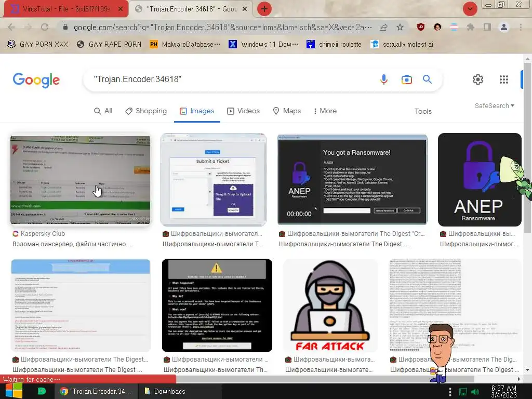Expand the SafeSearch dropdown
Viewport: 532px width, 399px height.
[x=495, y=105]
